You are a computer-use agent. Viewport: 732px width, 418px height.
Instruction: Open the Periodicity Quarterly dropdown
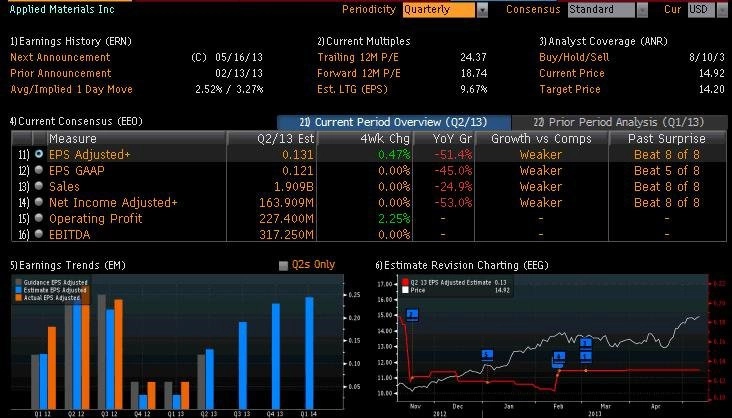[x=482, y=10]
